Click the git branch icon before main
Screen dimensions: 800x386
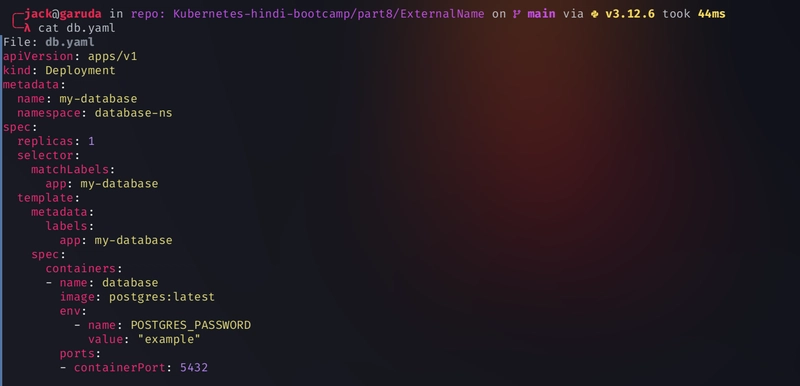pos(517,14)
